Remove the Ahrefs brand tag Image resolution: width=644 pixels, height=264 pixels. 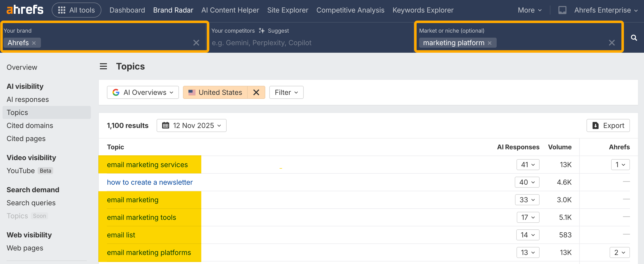pos(34,43)
